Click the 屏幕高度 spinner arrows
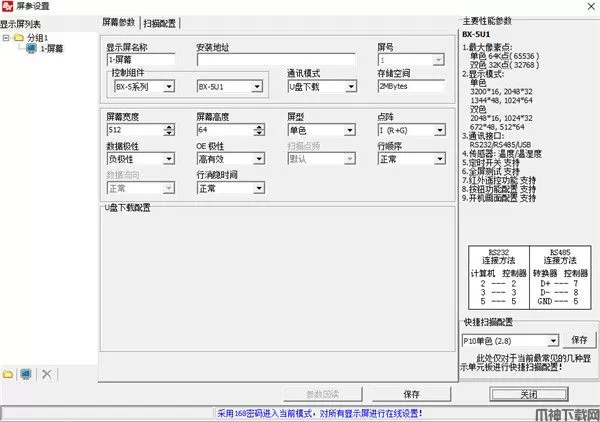Image resolution: width=600 pixels, height=422 pixels. (x=259, y=130)
